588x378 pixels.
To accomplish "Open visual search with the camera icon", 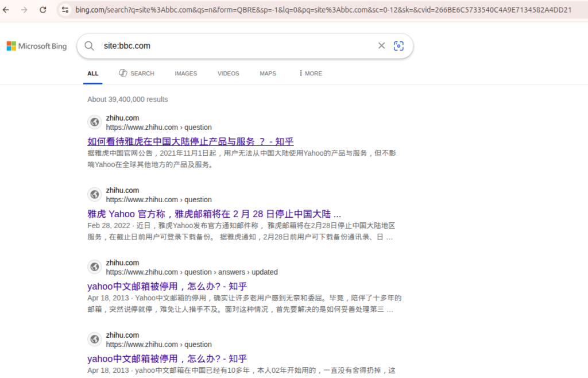I will click(x=399, y=46).
